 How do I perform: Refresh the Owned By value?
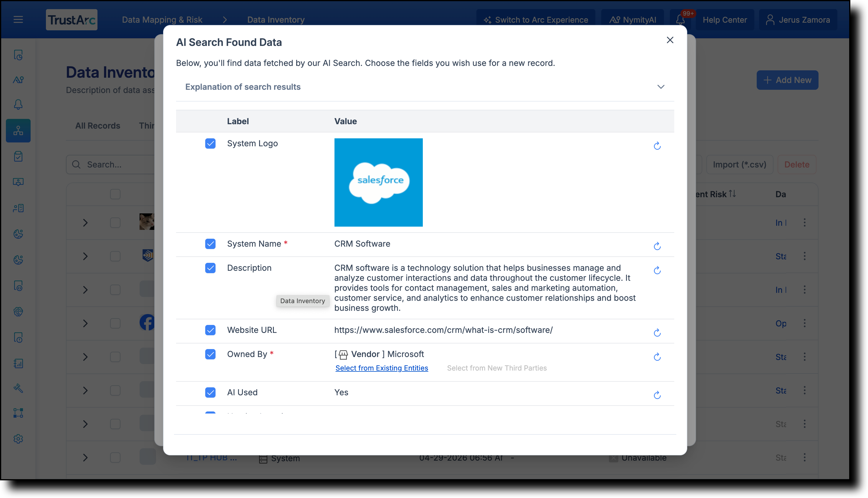657,357
